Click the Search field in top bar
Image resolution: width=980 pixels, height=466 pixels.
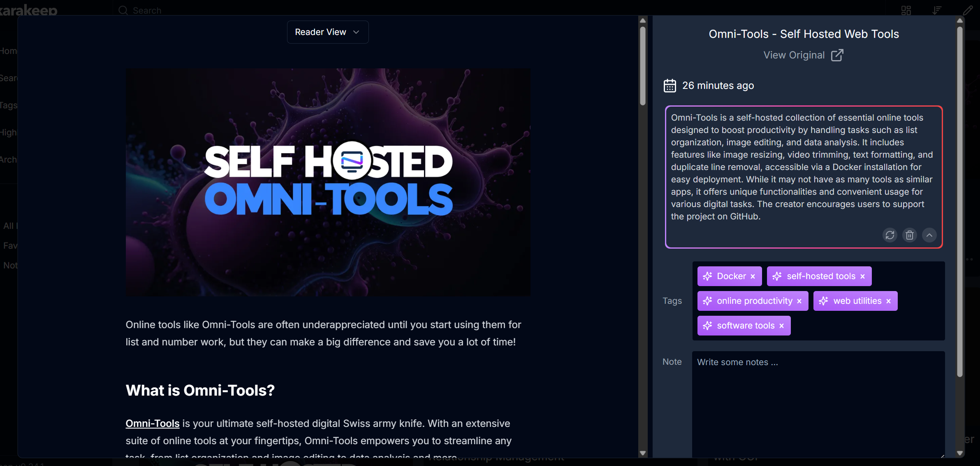(x=147, y=10)
